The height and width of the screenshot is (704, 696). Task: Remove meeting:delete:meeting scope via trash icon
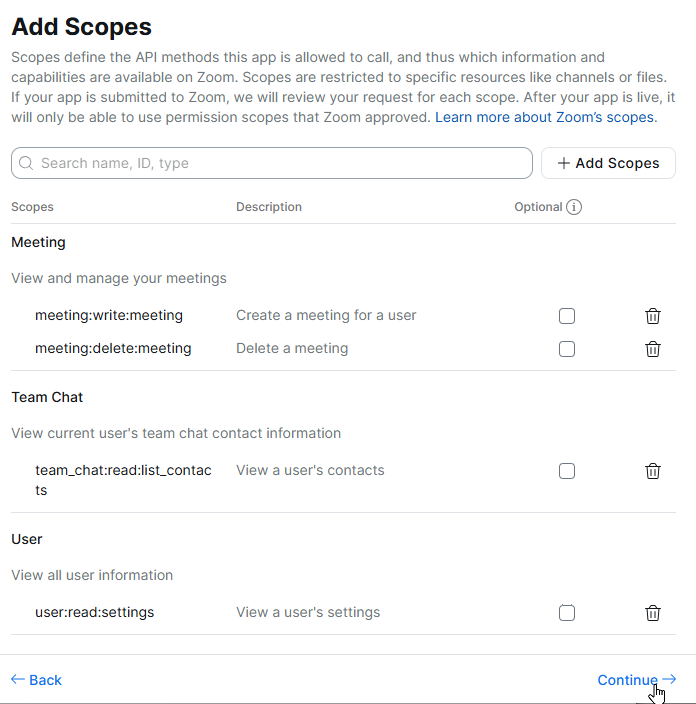tap(652, 349)
